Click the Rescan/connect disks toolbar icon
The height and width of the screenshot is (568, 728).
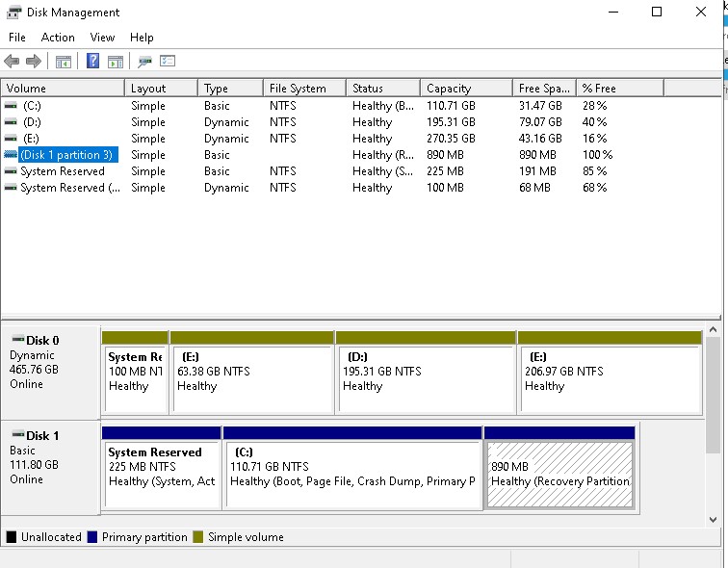pos(144,62)
